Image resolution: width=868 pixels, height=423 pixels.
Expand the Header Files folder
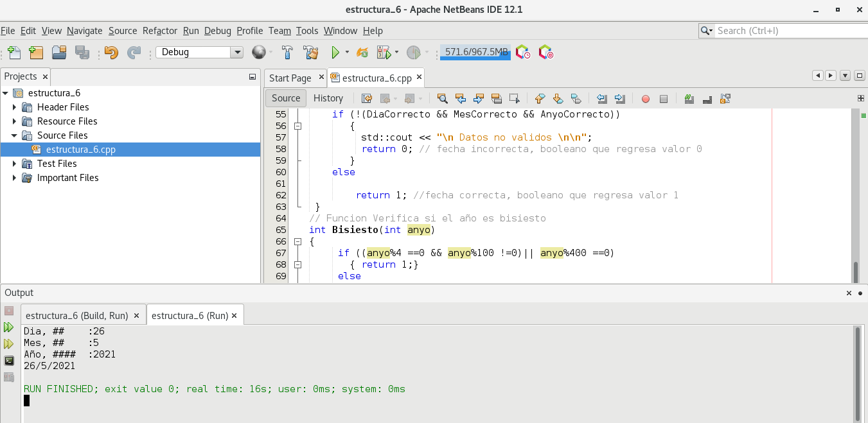point(14,107)
